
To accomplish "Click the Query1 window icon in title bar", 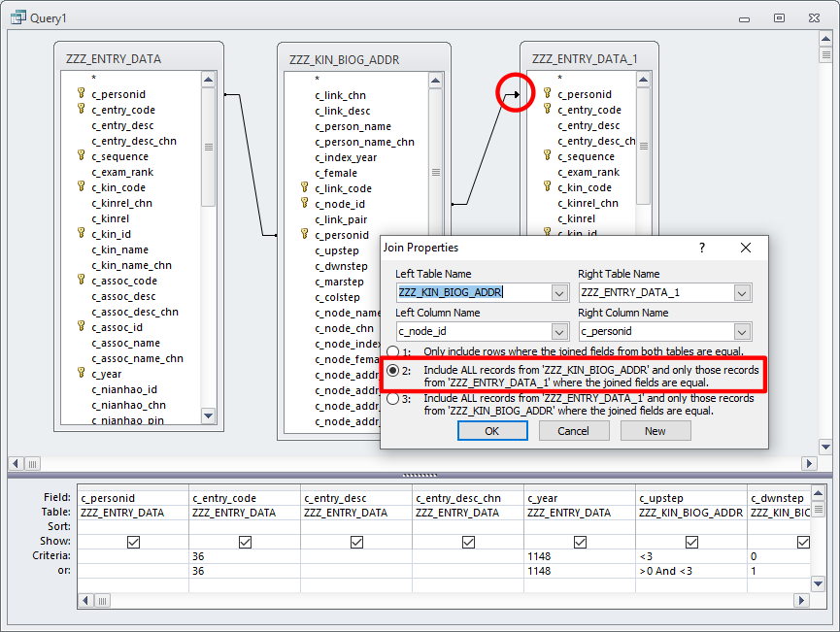I will point(17,17).
